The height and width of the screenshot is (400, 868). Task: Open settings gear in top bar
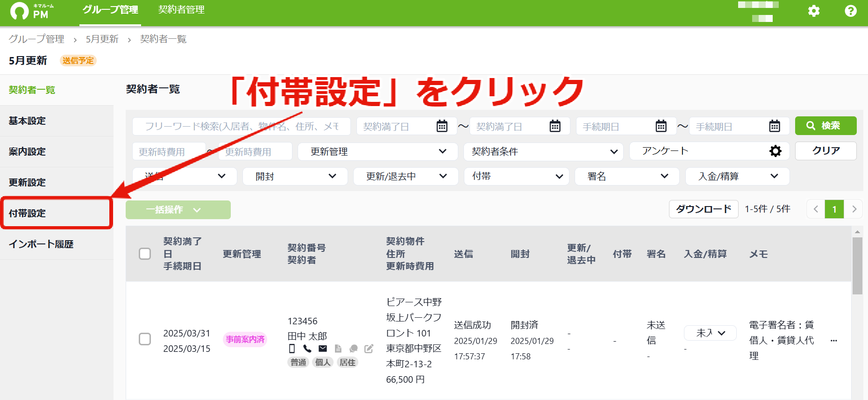click(814, 11)
